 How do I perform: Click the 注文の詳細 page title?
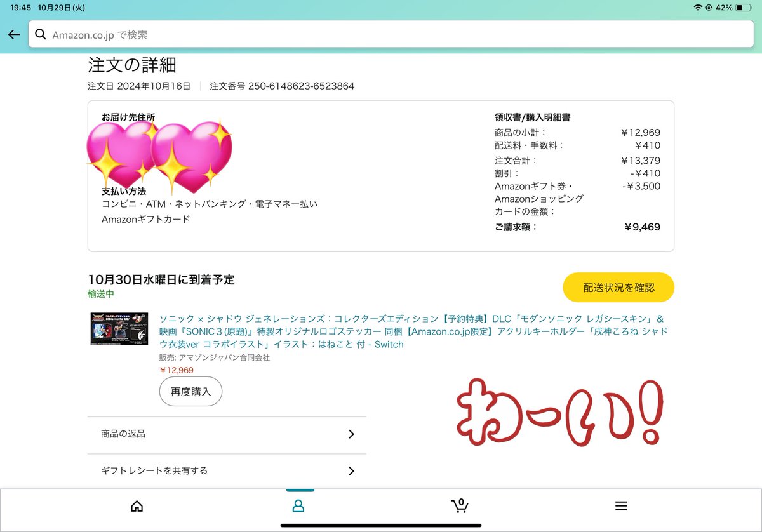pyautogui.click(x=132, y=65)
